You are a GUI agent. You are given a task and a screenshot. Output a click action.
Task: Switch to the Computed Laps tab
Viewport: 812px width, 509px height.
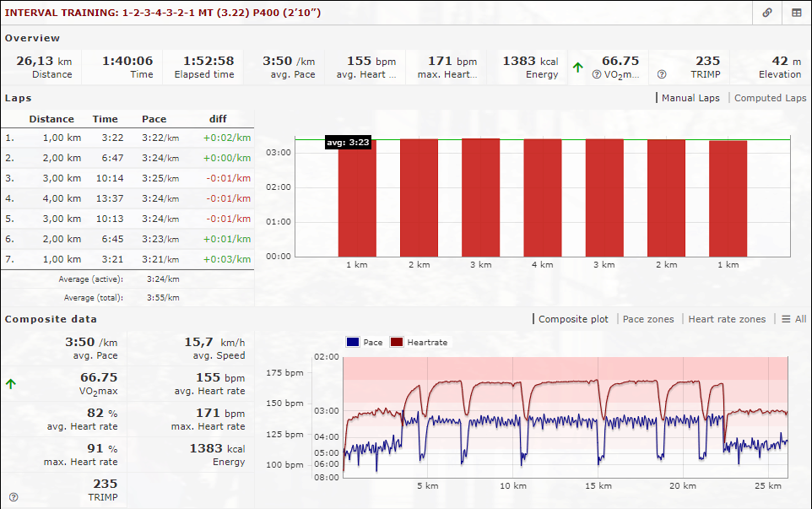tap(770, 98)
